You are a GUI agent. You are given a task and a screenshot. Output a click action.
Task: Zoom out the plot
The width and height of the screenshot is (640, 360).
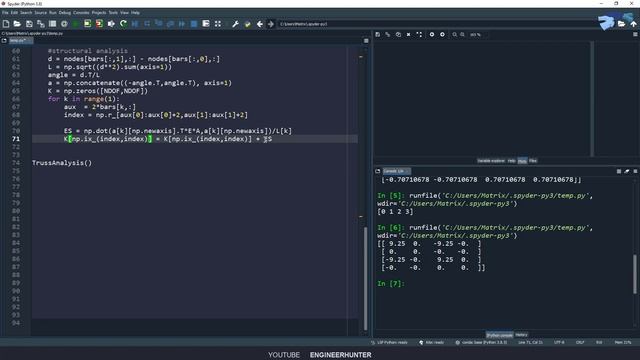click(x=454, y=35)
